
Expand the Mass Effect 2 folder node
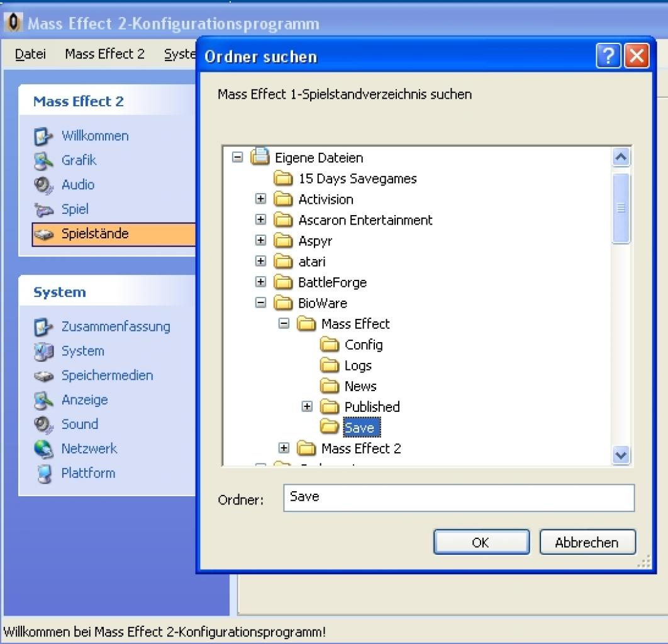tap(284, 448)
